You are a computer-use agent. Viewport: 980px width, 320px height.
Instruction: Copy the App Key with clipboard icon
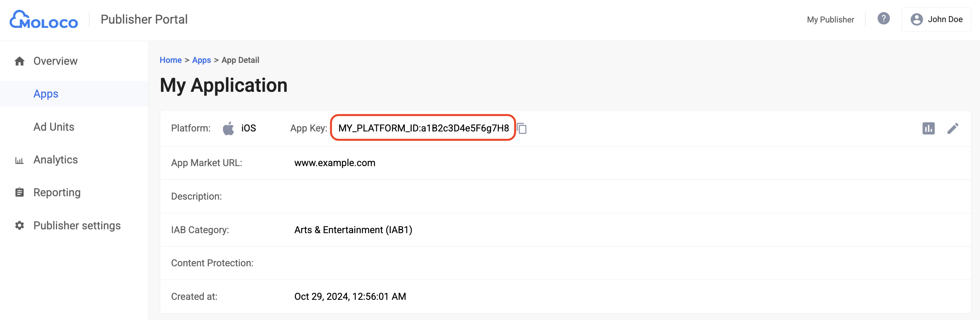click(522, 128)
